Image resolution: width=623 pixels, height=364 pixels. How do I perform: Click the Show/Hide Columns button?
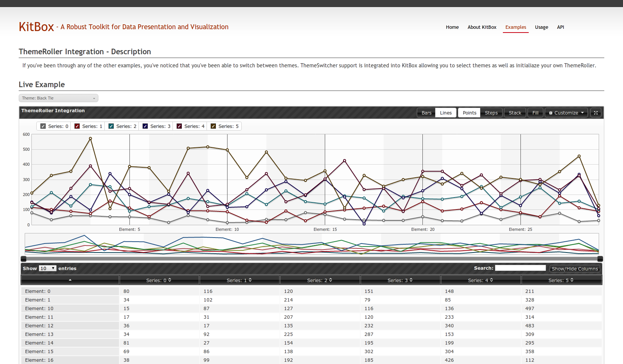click(575, 269)
